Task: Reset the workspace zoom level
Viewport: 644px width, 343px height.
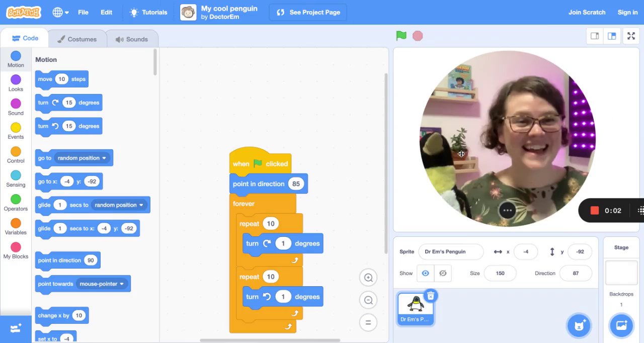Action: (368, 322)
